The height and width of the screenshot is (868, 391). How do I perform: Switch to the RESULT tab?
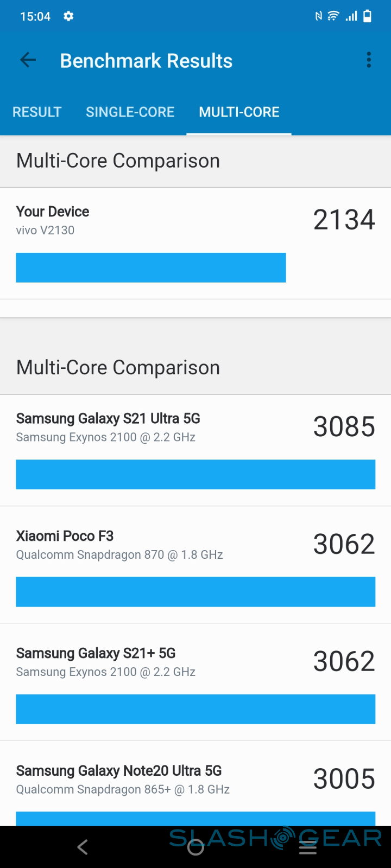click(37, 112)
